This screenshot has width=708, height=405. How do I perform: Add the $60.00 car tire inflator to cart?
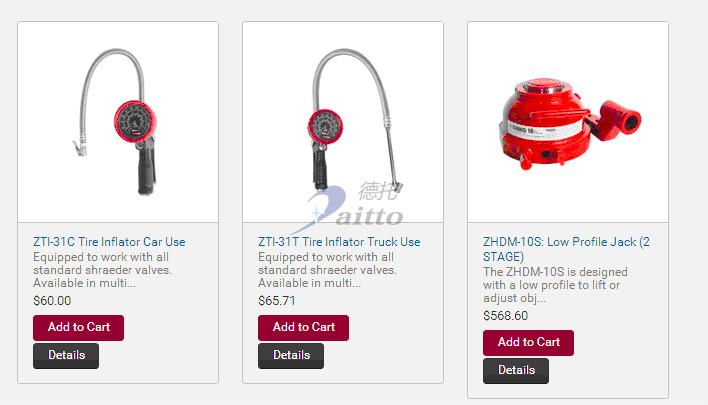coord(79,327)
